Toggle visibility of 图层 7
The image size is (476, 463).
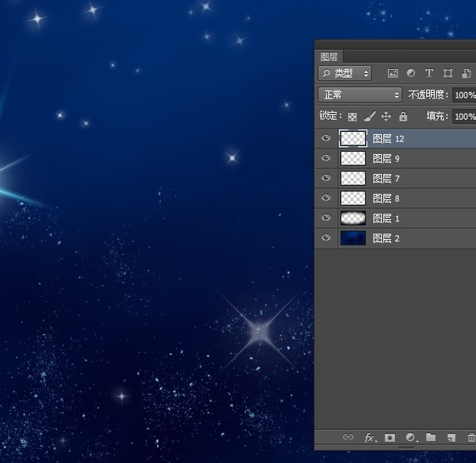(x=326, y=178)
